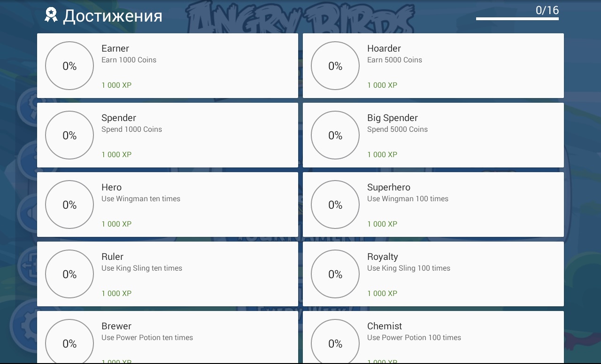
Task: Select the Superhero progress circle
Action: tap(335, 205)
